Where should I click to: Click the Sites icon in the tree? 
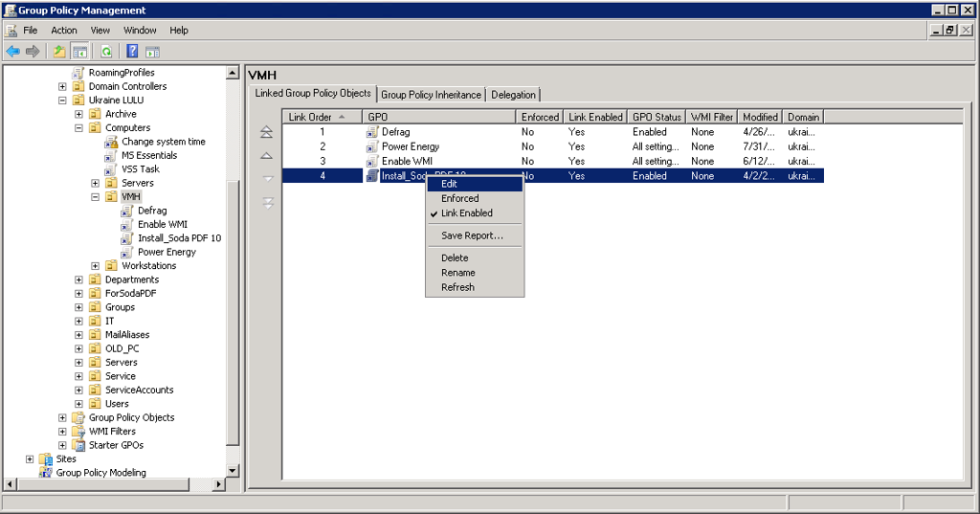click(x=46, y=459)
